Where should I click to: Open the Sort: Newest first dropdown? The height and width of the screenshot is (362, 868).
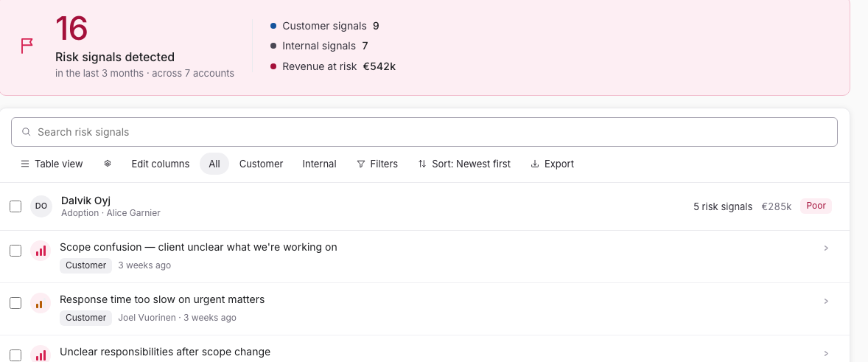pyautogui.click(x=464, y=164)
